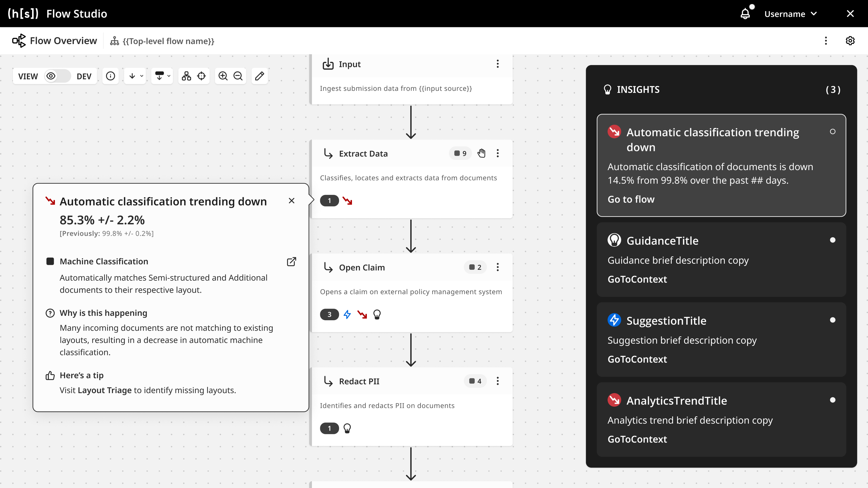
Task: Close the trending down insight popup
Action: coord(291,201)
